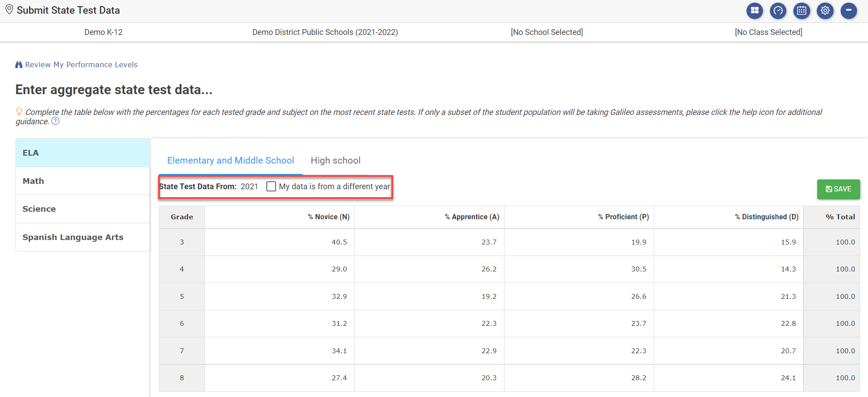Edit Grade 3 Novice percentage field

280,242
